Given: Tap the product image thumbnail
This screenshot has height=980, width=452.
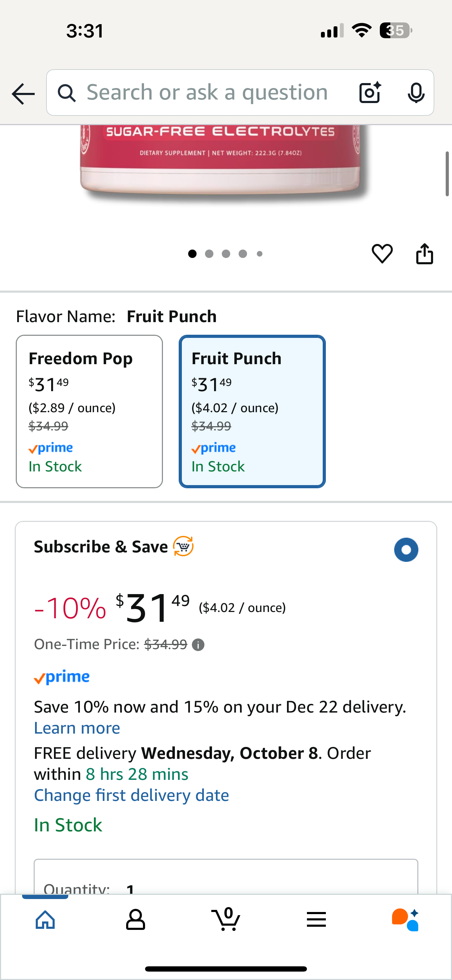Looking at the screenshot, I should [221, 164].
